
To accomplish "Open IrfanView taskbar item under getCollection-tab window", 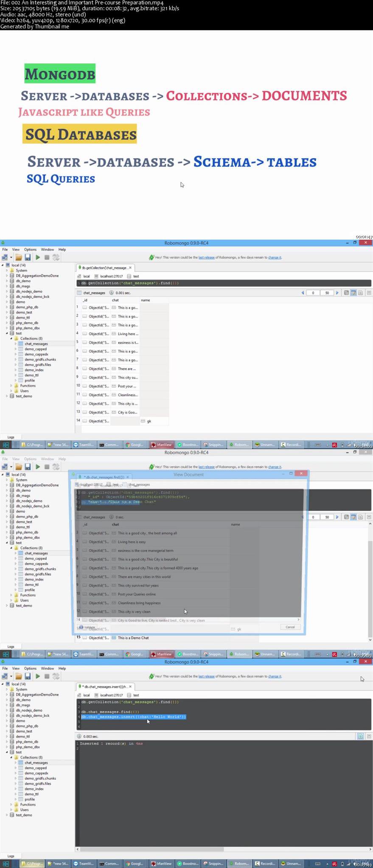I will click(x=161, y=445).
